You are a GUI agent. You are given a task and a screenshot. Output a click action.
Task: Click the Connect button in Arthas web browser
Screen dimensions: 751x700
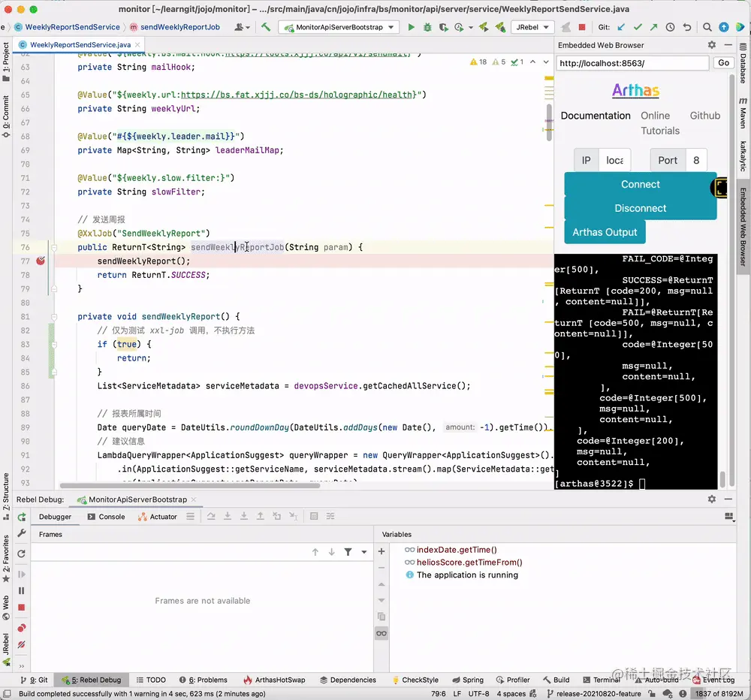coord(640,184)
